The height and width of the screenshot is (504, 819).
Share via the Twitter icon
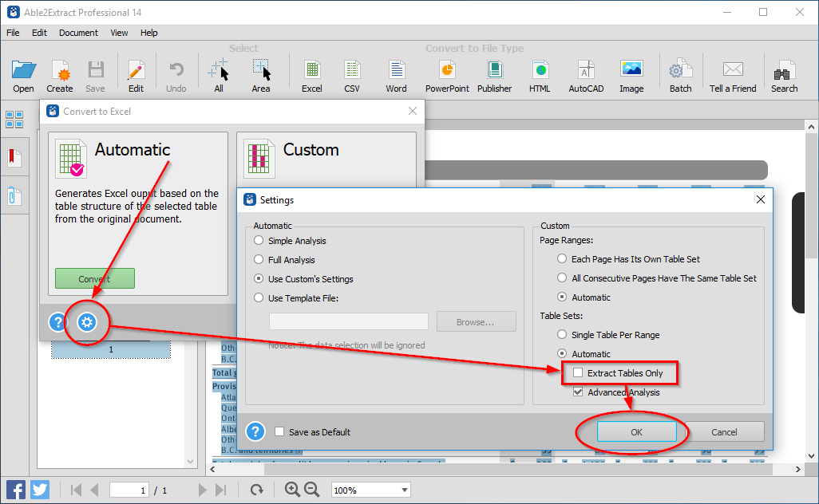[39, 489]
